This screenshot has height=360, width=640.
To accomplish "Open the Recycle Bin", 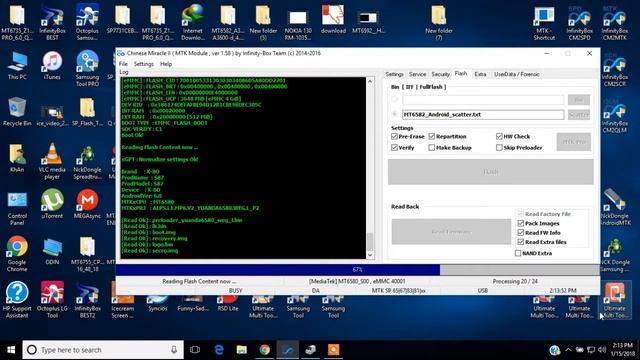I will 17,112.
